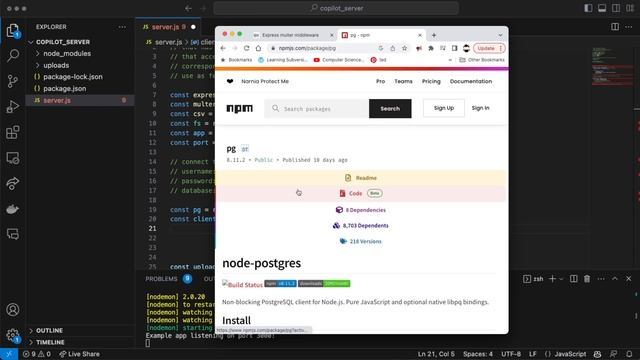Open the notifications bell in the status bar
This screenshot has width=640, height=360.
click(x=629, y=354)
